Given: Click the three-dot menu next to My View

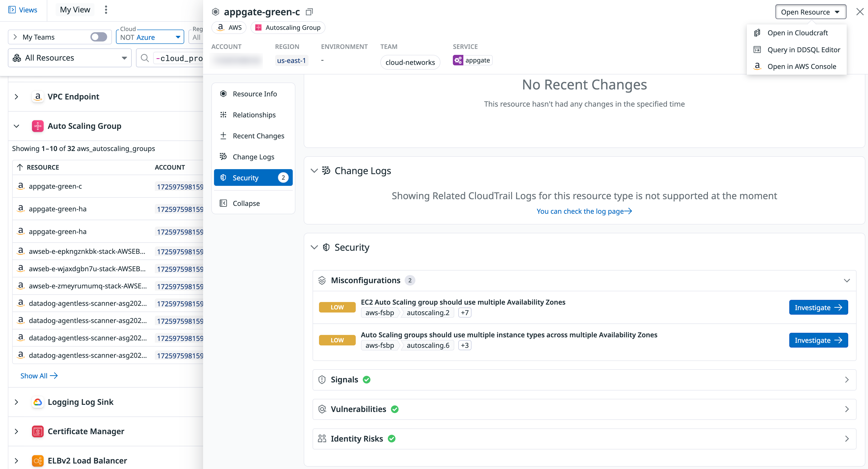Looking at the screenshot, I should pyautogui.click(x=106, y=10).
